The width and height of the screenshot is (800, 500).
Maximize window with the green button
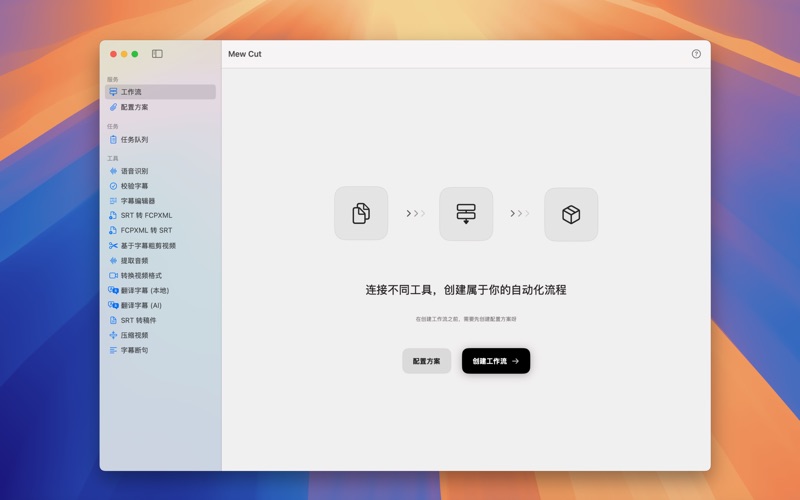tap(135, 54)
